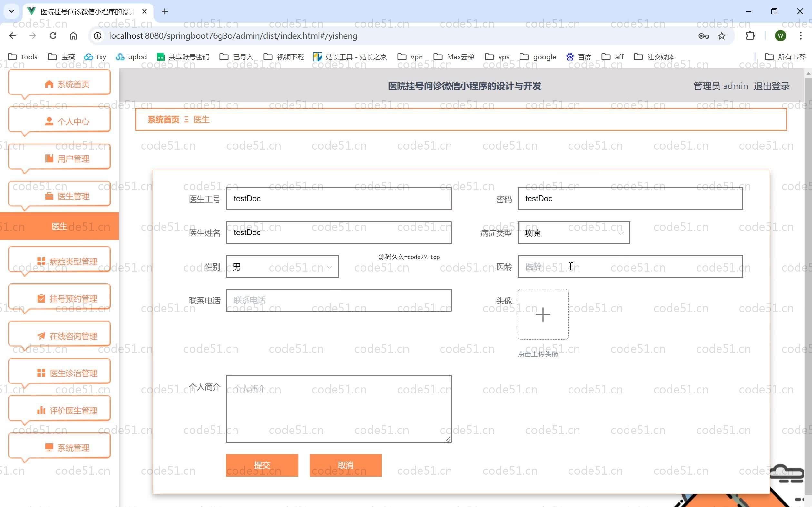Image resolution: width=812 pixels, height=507 pixels.
Task: Edit the 密码 input field
Action: tap(630, 198)
